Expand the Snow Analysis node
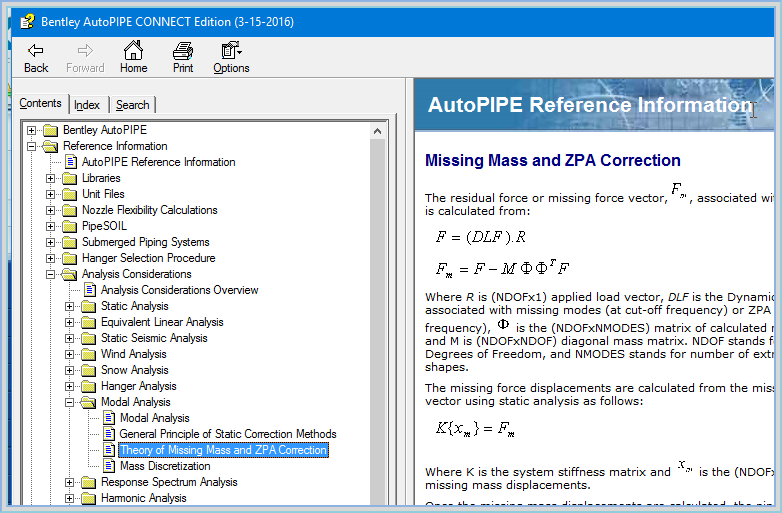 (70, 370)
